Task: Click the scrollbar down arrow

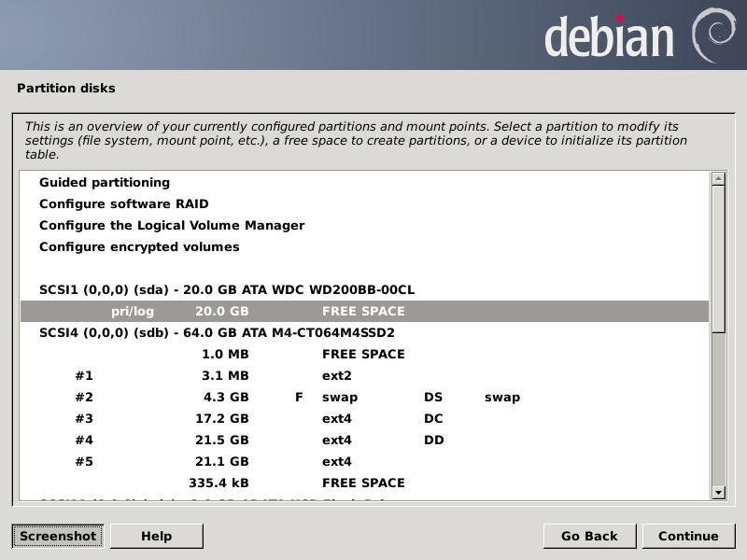Action: point(718,492)
